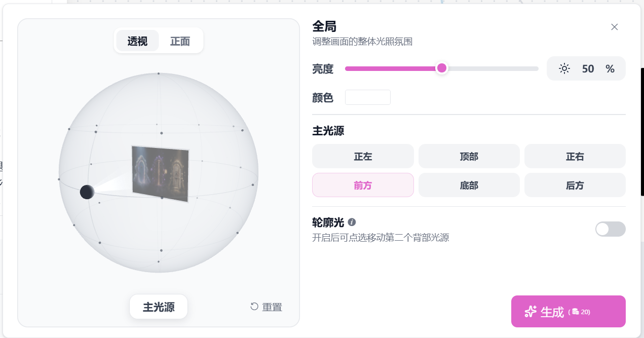Set main light to 正右
This screenshot has width=644, height=338.
pos(575,156)
